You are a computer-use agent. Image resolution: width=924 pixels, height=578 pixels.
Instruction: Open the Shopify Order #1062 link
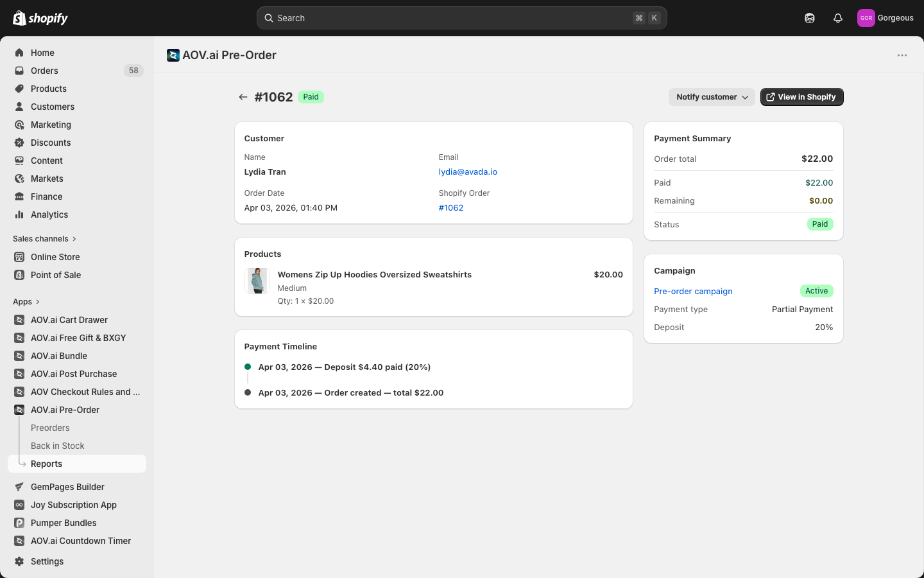pos(451,207)
